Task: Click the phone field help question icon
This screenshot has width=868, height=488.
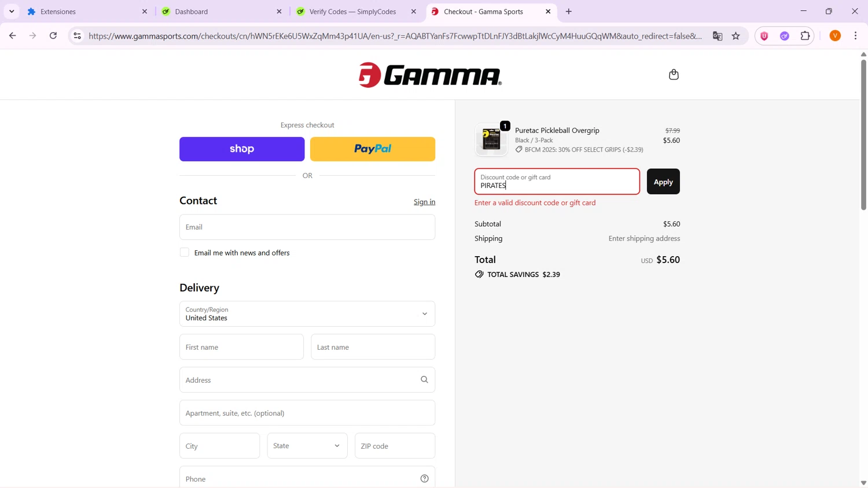Action: click(424, 479)
